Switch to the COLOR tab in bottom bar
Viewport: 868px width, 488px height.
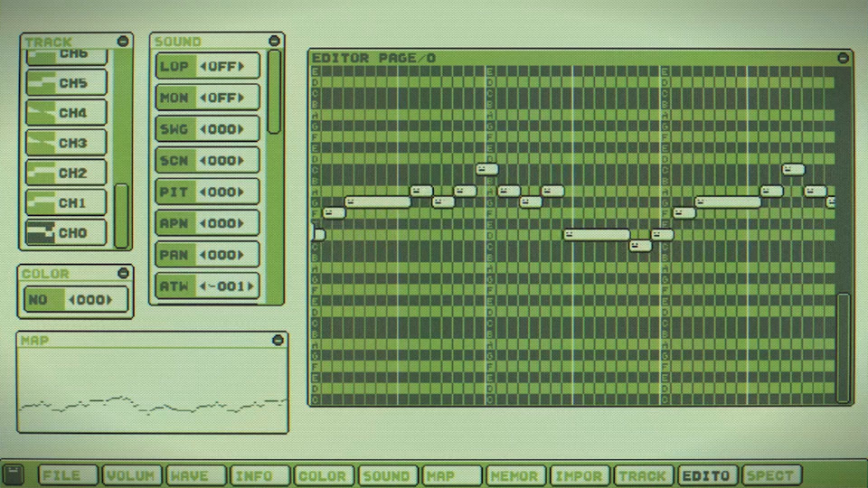(x=324, y=475)
